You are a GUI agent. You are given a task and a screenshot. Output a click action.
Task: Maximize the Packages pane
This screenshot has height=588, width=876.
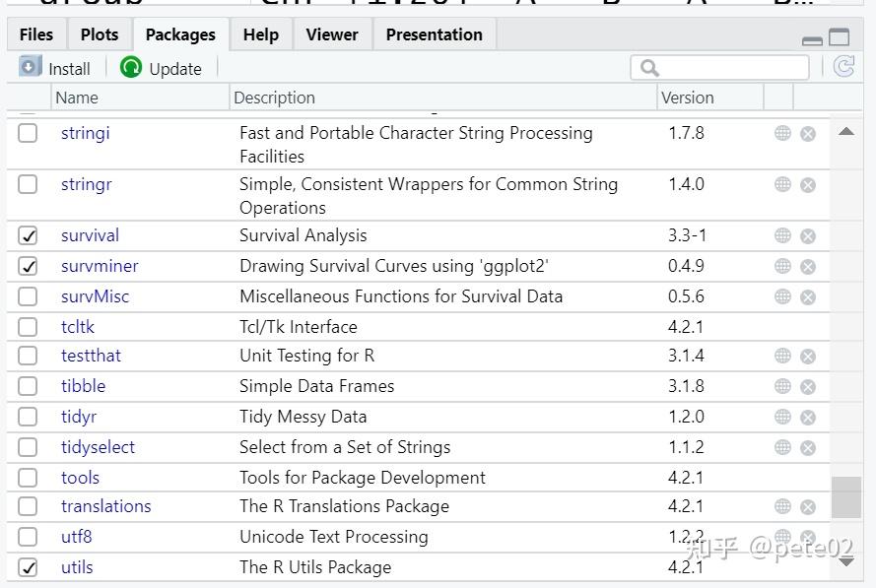point(840,37)
